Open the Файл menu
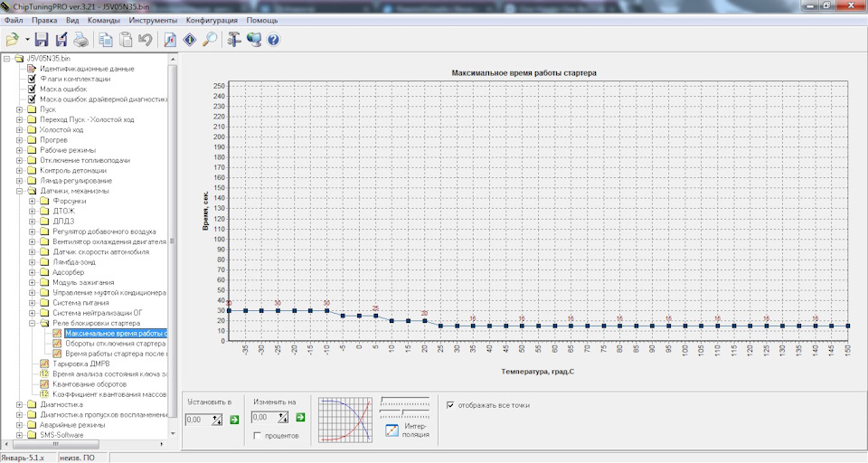Image resolution: width=868 pixels, height=463 pixels. tap(14, 21)
